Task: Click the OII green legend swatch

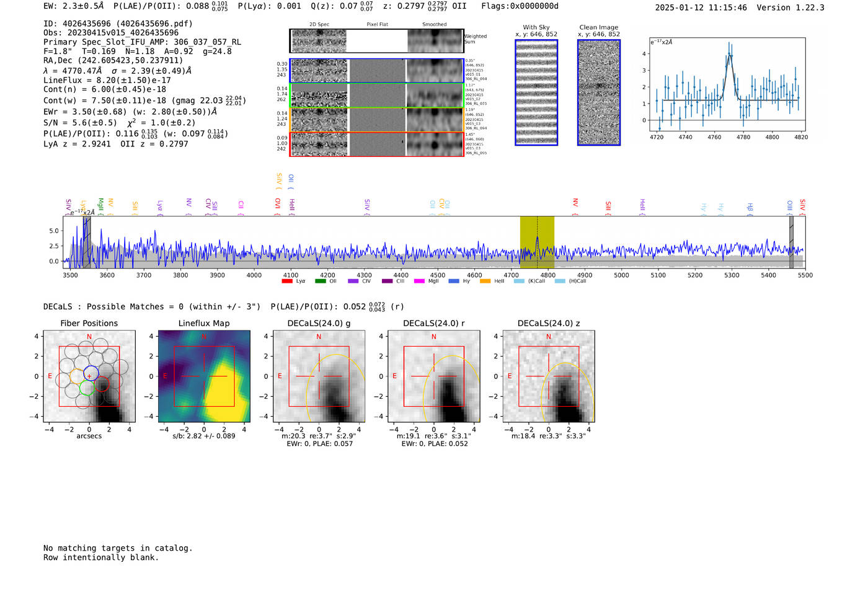Action: tap(321, 282)
